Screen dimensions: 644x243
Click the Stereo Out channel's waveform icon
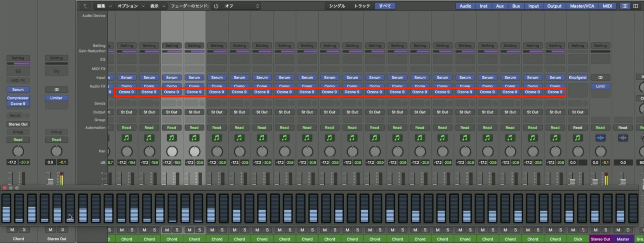pos(600,138)
